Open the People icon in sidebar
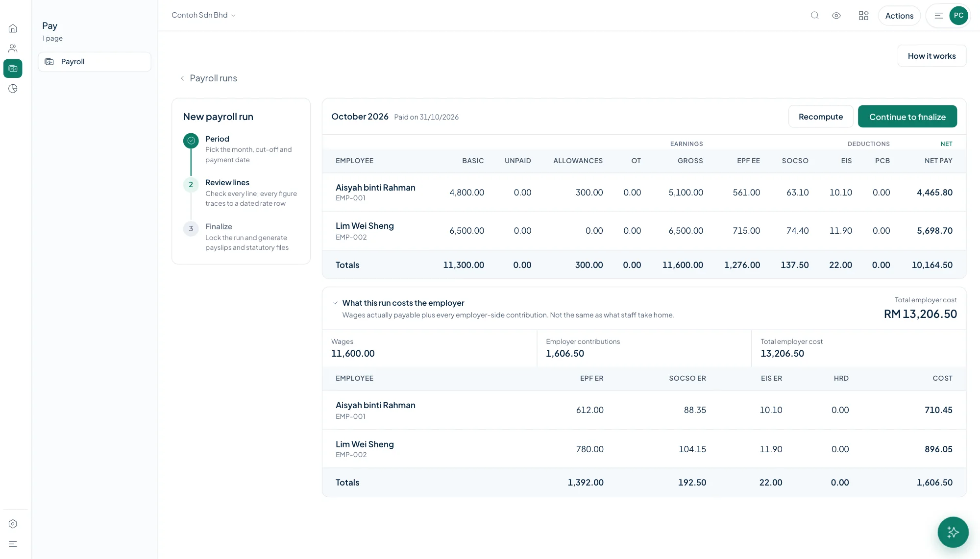Image resolution: width=980 pixels, height=559 pixels. pos(13,49)
